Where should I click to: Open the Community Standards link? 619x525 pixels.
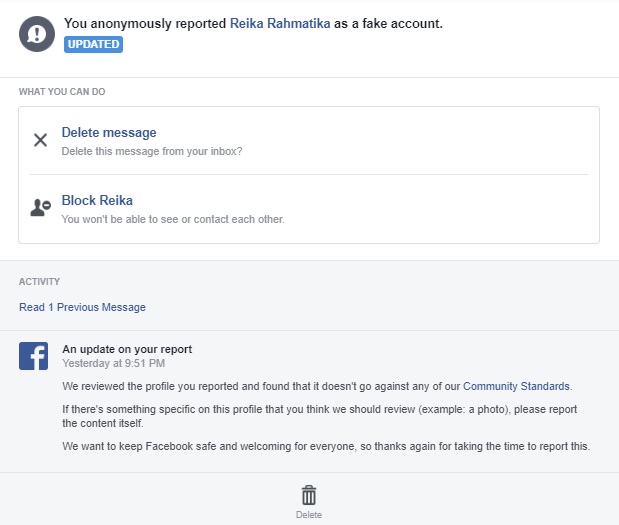click(516, 386)
